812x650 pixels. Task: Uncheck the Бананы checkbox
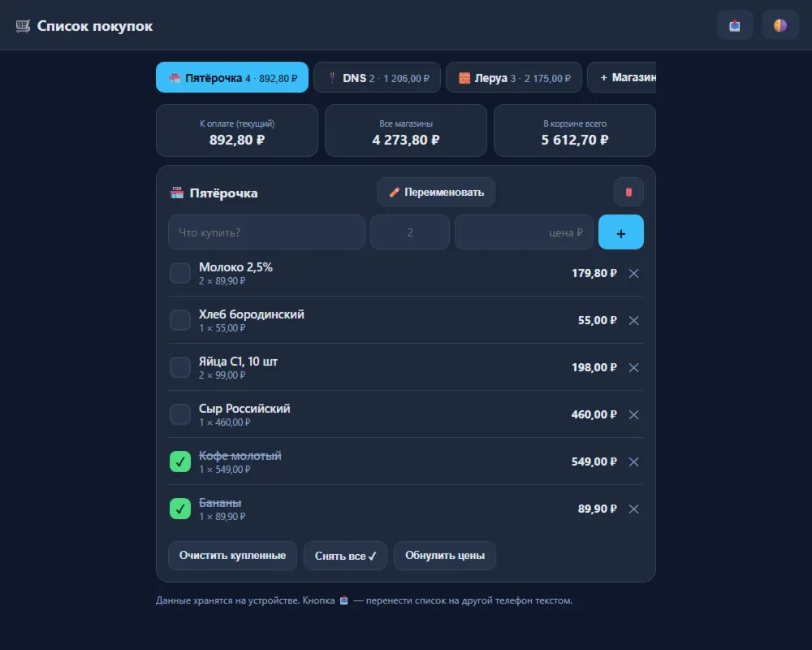click(x=180, y=509)
